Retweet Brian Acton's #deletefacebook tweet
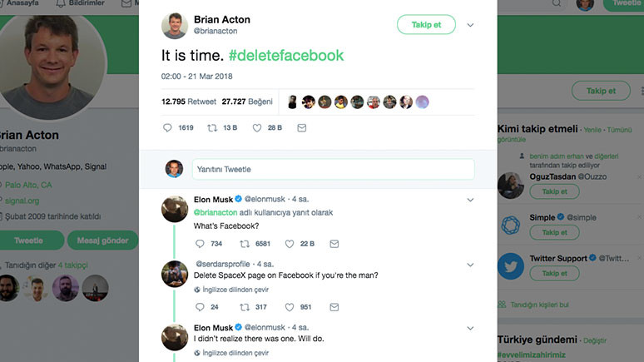This screenshot has width=644, height=362. click(211, 128)
